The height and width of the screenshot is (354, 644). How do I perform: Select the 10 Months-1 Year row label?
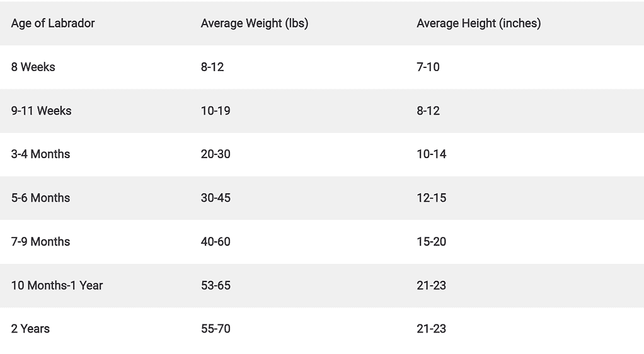tap(57, 285)
